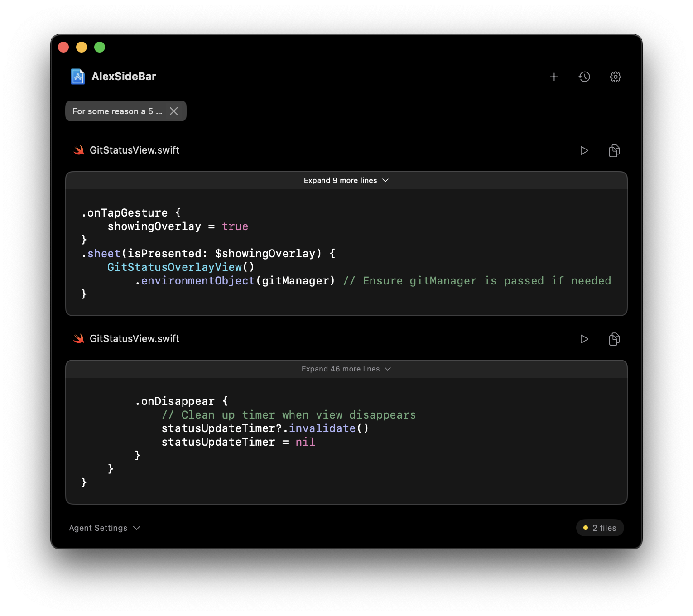Open the Agent Settings dropdown

[104, 528]
